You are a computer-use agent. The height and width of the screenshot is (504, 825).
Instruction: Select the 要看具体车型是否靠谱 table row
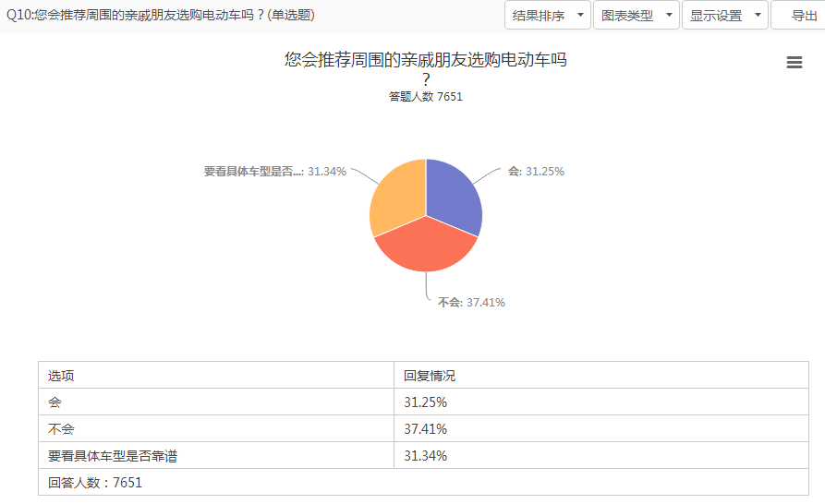[423, 456]
